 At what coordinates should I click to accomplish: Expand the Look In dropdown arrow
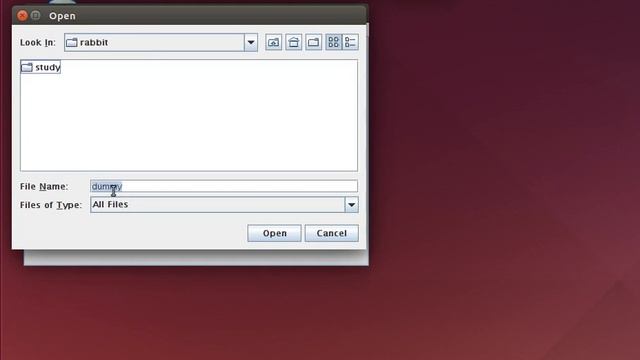click(251, 42)
